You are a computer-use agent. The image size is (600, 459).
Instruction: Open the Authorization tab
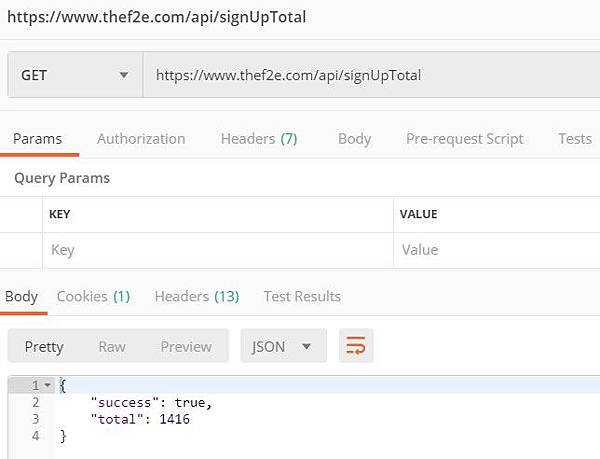pos(141,139)
